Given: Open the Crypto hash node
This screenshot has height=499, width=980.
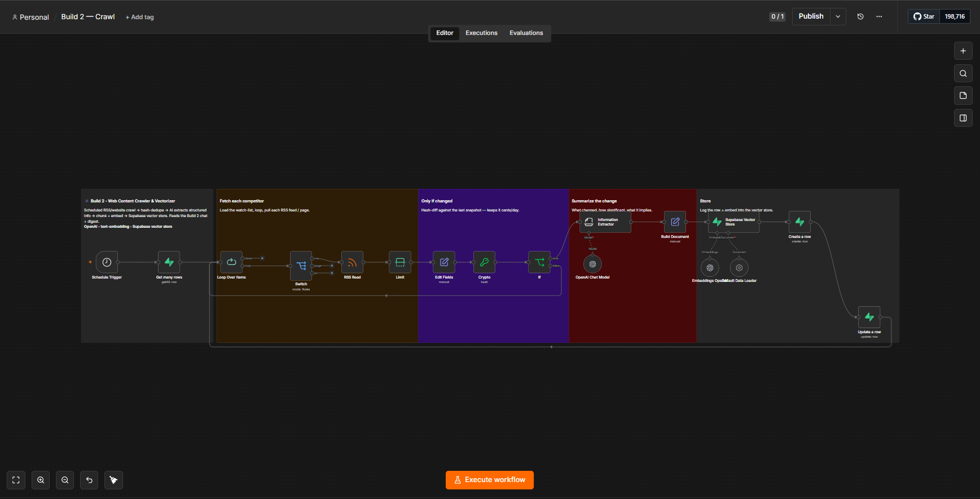Looking at the screenshot, I should coord(484,262).
